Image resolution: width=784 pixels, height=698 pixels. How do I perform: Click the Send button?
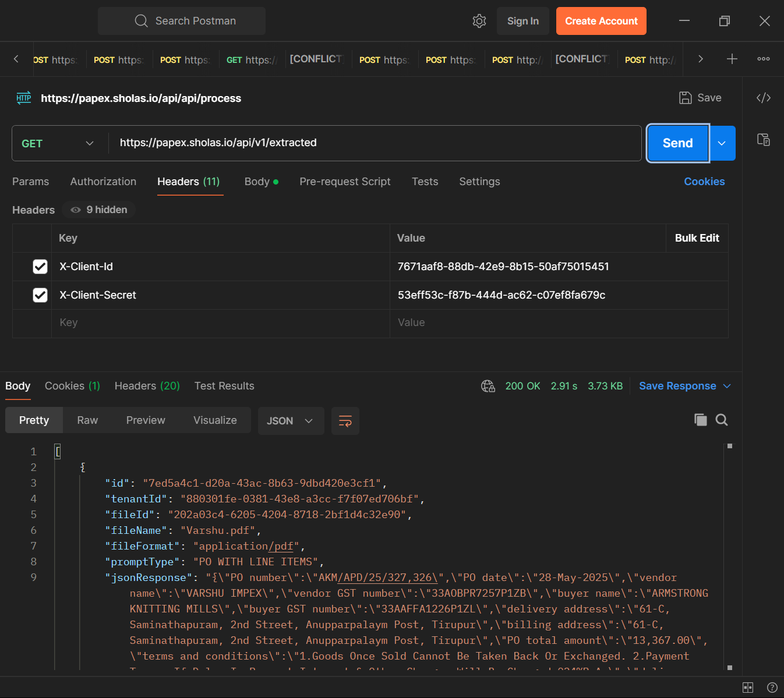pyautogui.click(x=678, y=143)
